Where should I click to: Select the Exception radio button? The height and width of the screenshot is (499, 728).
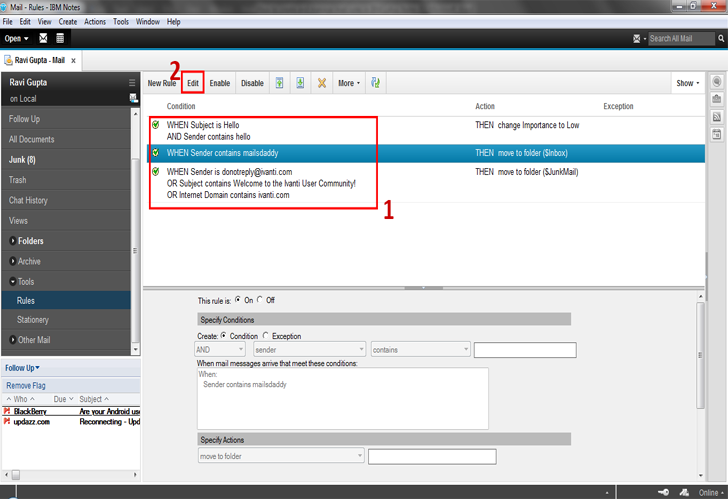click(x=266, y=335)
